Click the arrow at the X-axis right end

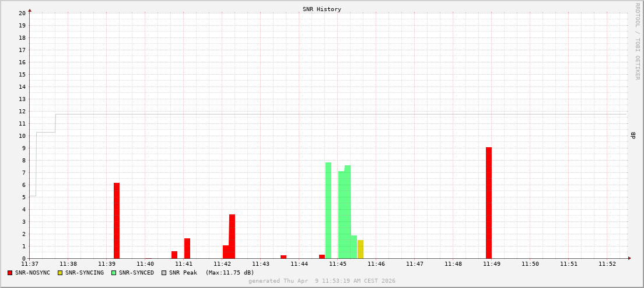629,258
